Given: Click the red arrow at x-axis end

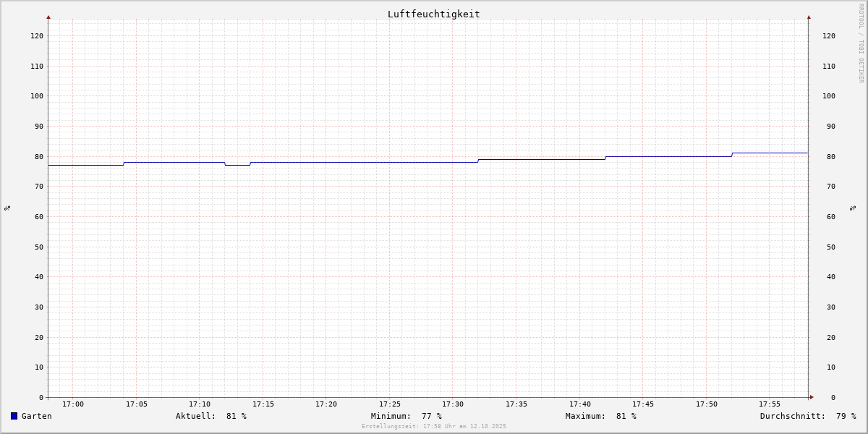Looking at the screenshot, I should pyautogui.click(x=812, y=397).
